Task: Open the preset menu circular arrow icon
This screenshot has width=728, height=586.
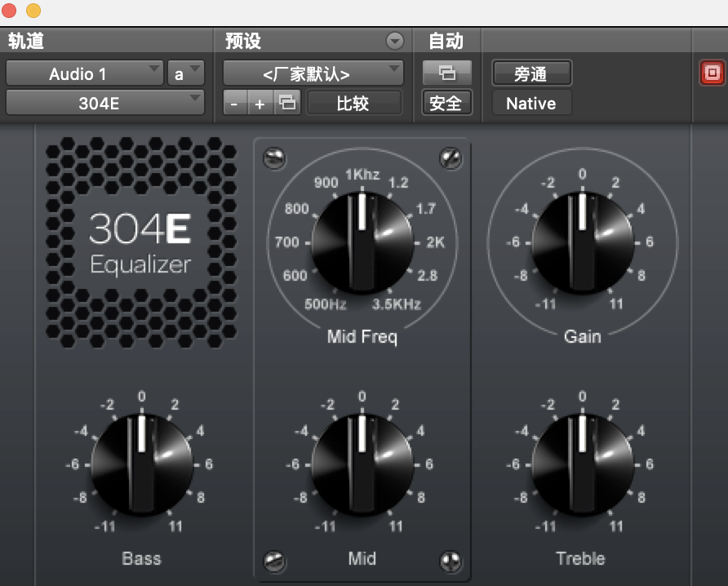Action: point(395,41)
